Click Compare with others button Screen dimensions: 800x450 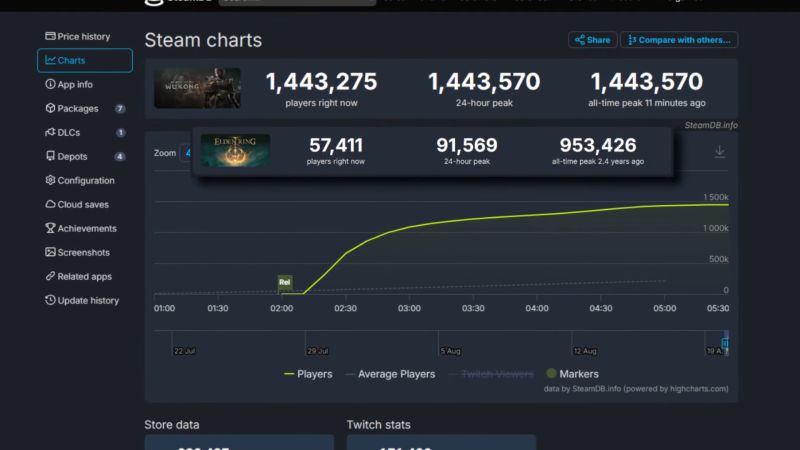tap(679, 40)
